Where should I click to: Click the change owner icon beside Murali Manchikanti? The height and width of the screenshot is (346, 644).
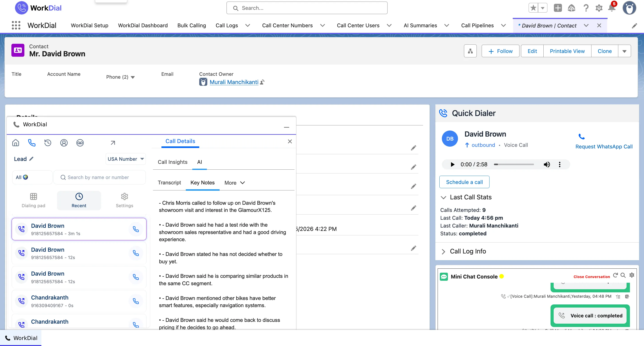click(x=262, y=82)
